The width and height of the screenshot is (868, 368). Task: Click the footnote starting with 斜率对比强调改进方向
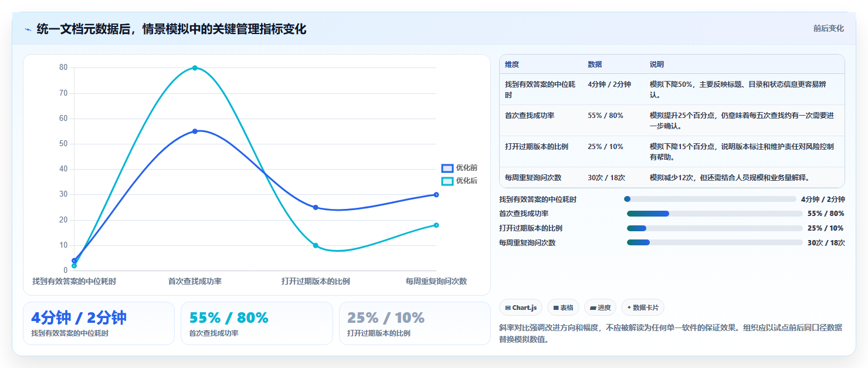click(670, 333)
